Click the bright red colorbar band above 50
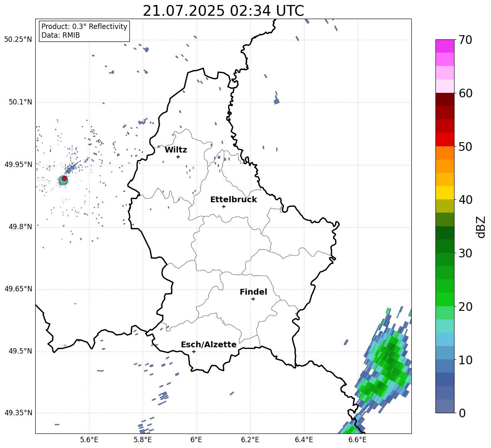The height and width of the screenshot is (448, 491). (445, 139)
